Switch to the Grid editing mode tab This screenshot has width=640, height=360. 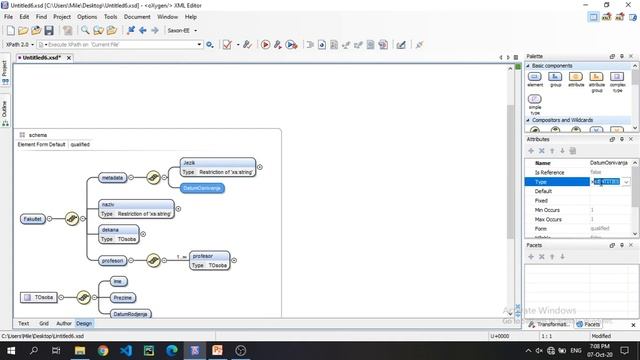pos(44,323)
